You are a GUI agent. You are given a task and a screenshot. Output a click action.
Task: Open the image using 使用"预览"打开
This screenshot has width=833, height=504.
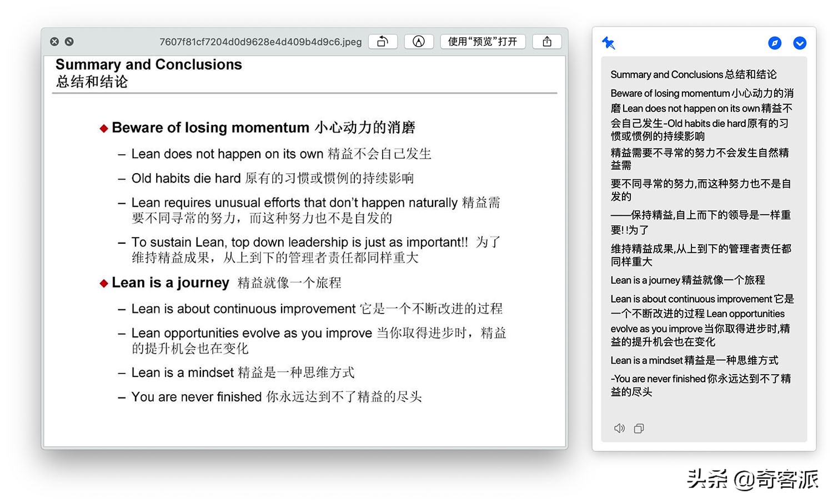click(x=482, y=41)
